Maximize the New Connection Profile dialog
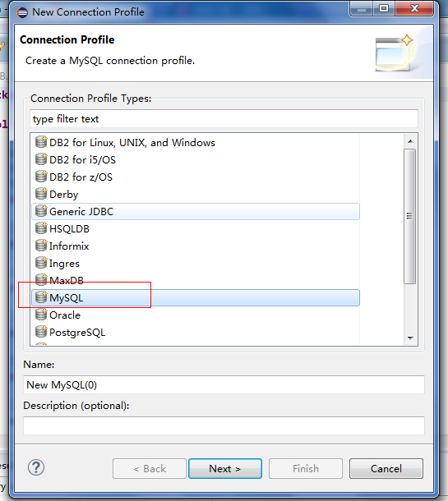This screenshot has height=501, width=448. coord(384,9)
